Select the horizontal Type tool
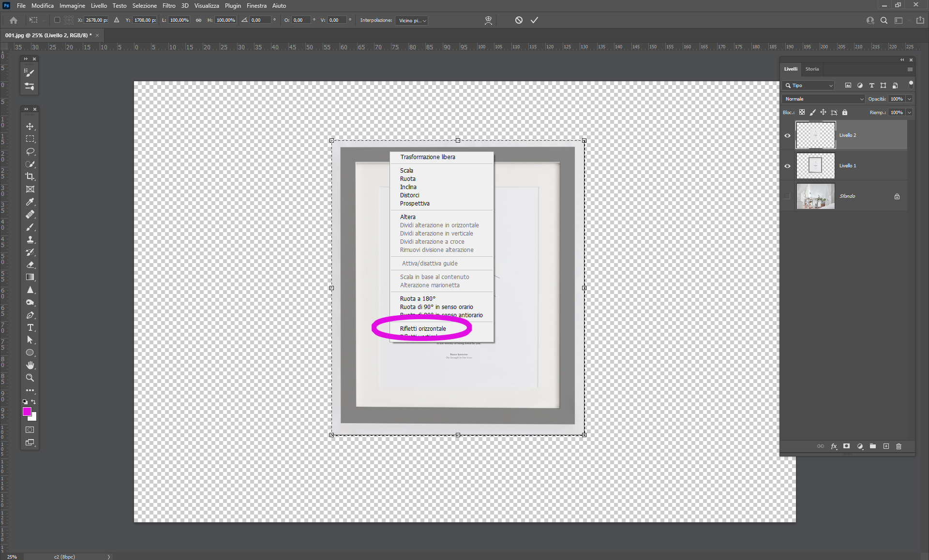 [x=30, y=327]
